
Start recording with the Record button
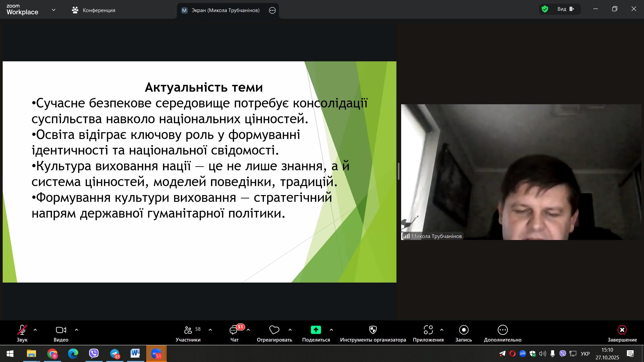tap(464, 330)
